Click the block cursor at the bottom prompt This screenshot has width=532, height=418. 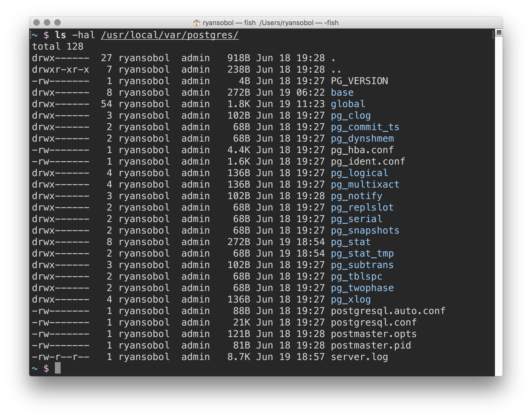pos(58,368)
